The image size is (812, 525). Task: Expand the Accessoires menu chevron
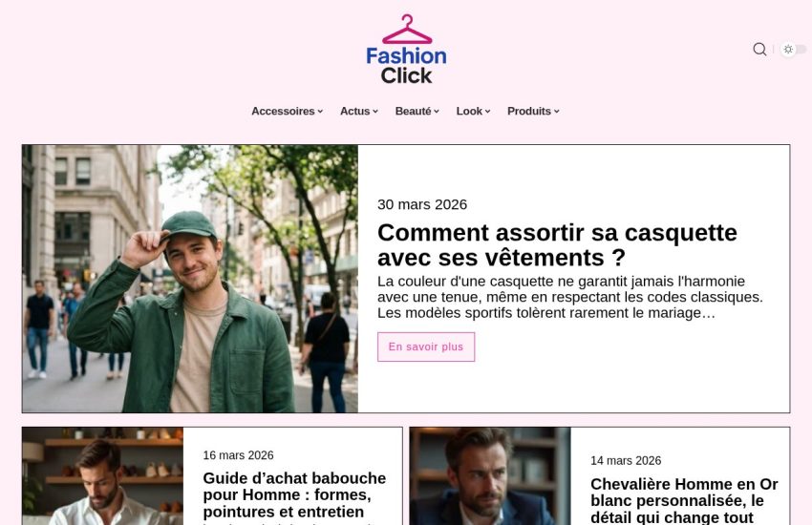tap(321, 112)
